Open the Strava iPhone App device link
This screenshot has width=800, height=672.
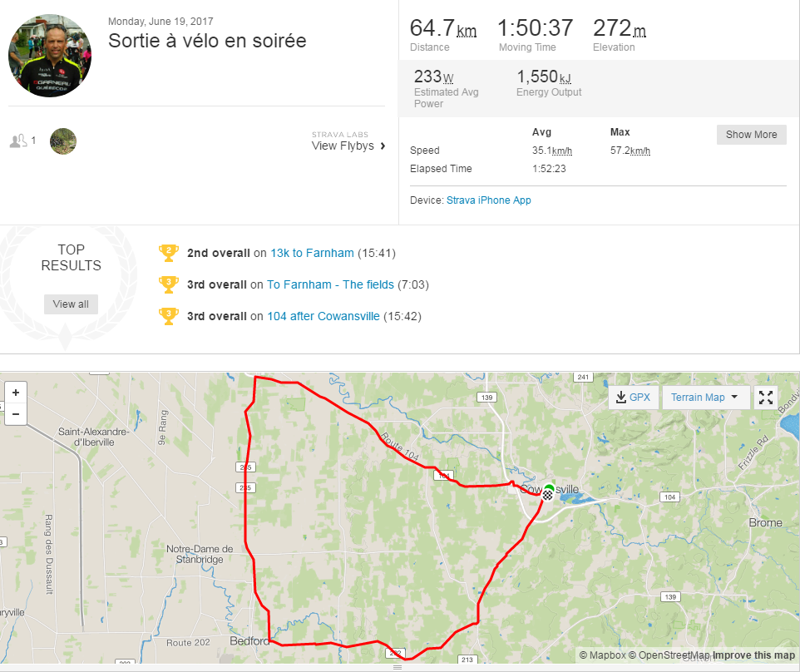pyautogui.click(x=489, y=200)
